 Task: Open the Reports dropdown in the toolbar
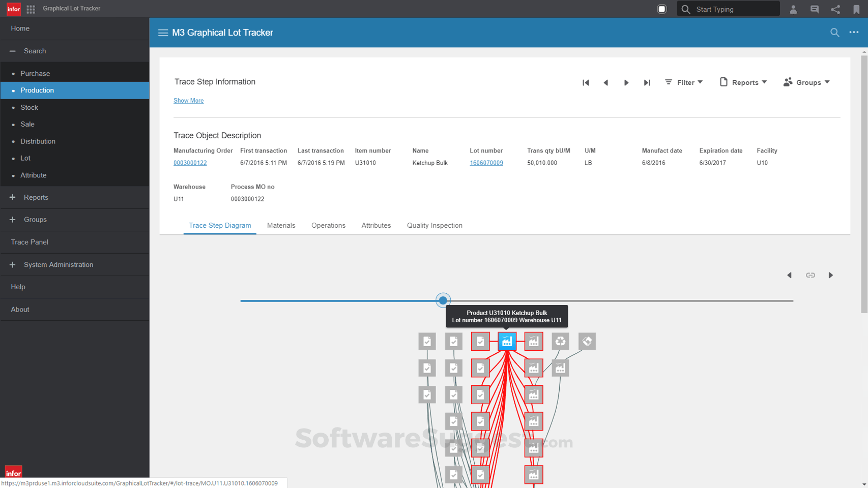point(743,82)
